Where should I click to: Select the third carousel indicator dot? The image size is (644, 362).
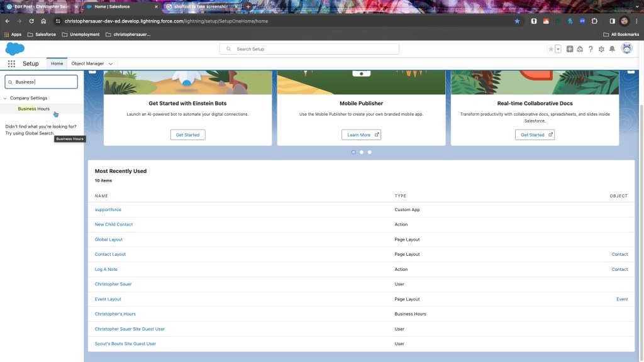coord(370,152)
